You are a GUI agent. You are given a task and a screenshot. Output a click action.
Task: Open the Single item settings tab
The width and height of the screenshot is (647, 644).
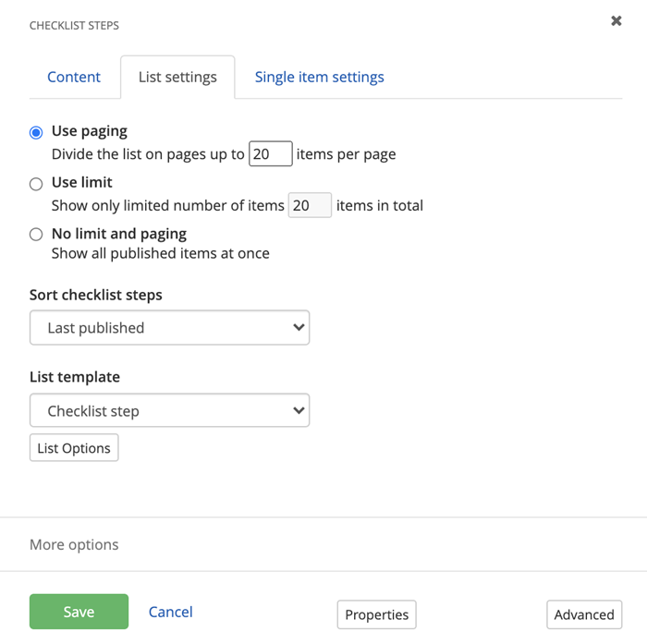(319, 77)
